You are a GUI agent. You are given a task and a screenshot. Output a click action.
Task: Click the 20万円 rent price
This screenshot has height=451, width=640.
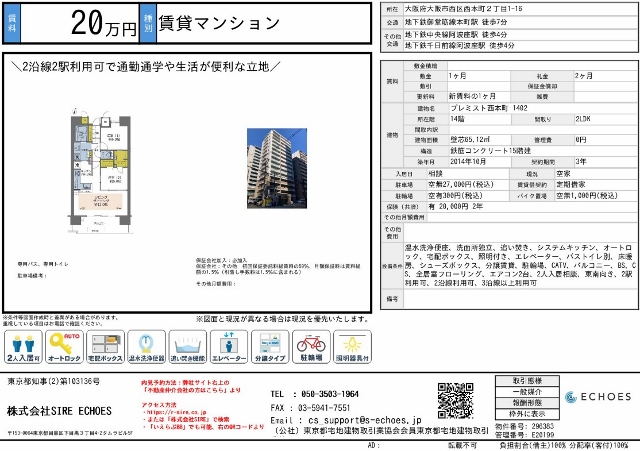click(102, 21)
